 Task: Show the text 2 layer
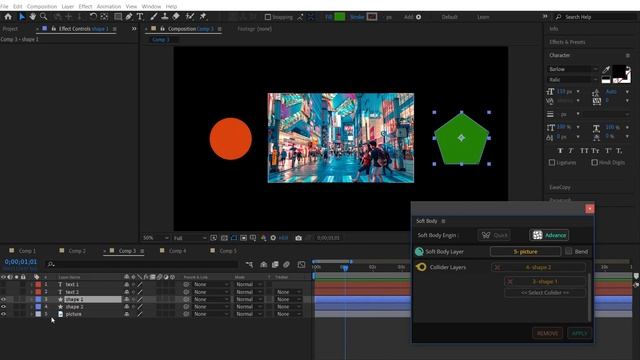4,292
